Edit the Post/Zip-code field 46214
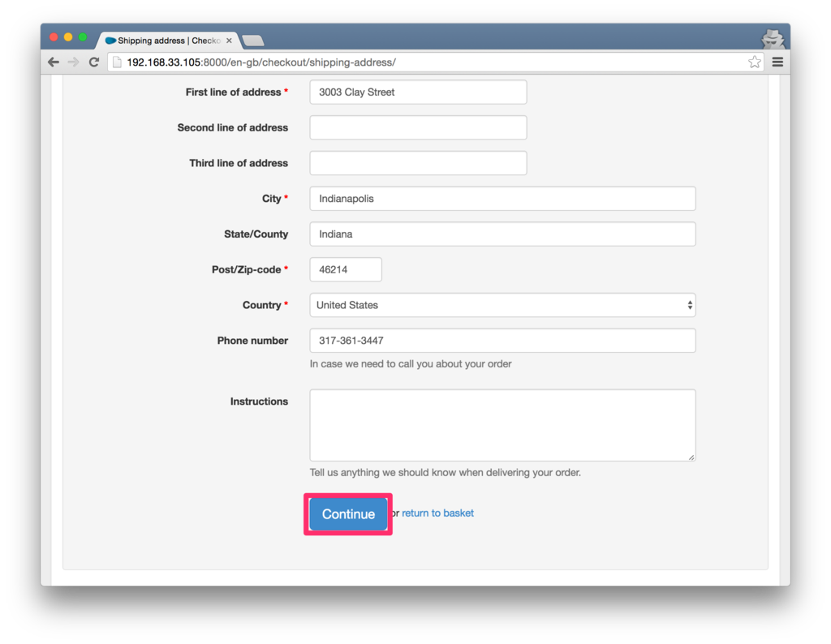Screen dimensions: 831x644 (x=346, y=269)
